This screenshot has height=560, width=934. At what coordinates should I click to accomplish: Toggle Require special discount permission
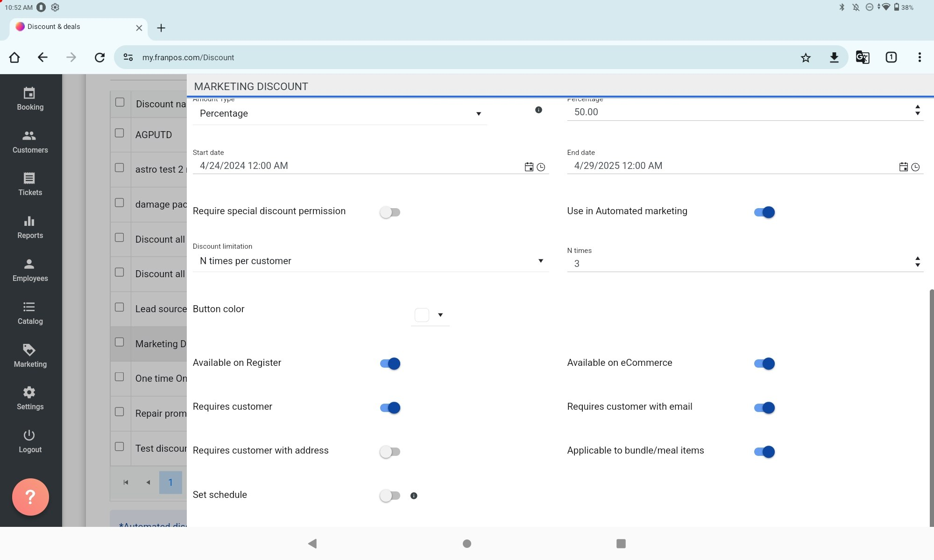pos(390,212)
